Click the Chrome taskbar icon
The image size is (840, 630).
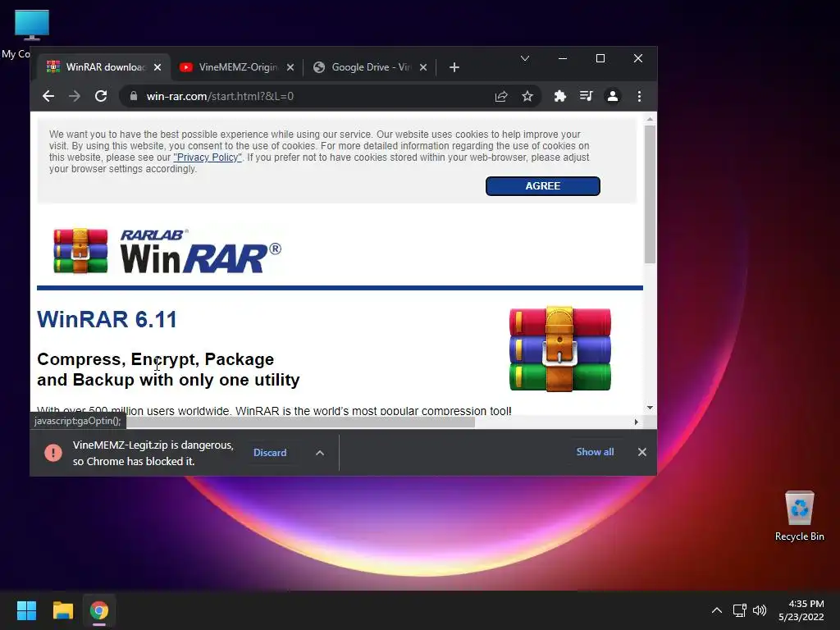pos(99,610)
